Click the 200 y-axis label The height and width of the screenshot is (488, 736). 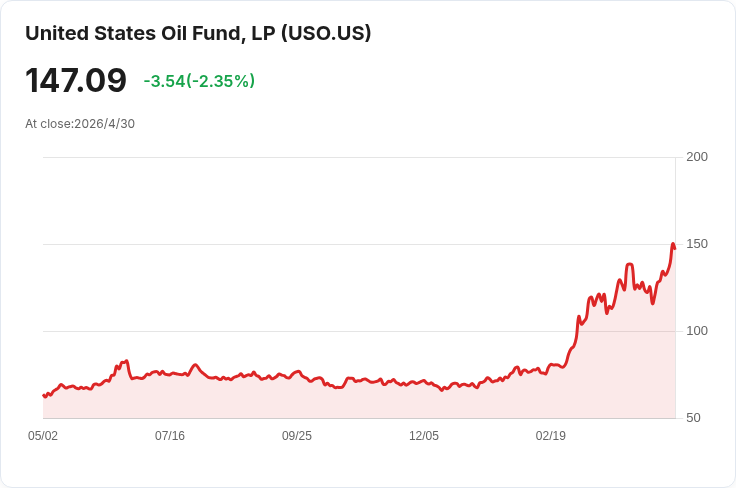[697, 157]
